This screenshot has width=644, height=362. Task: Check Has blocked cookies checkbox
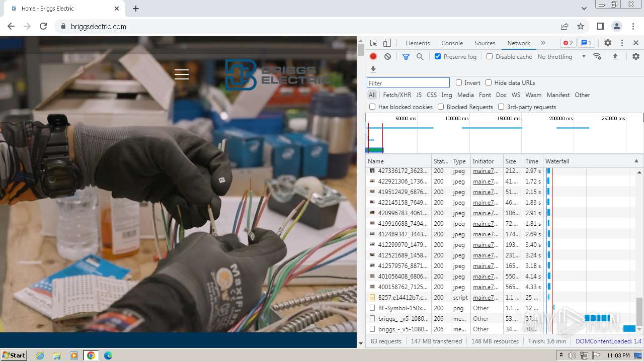point(372,107)
